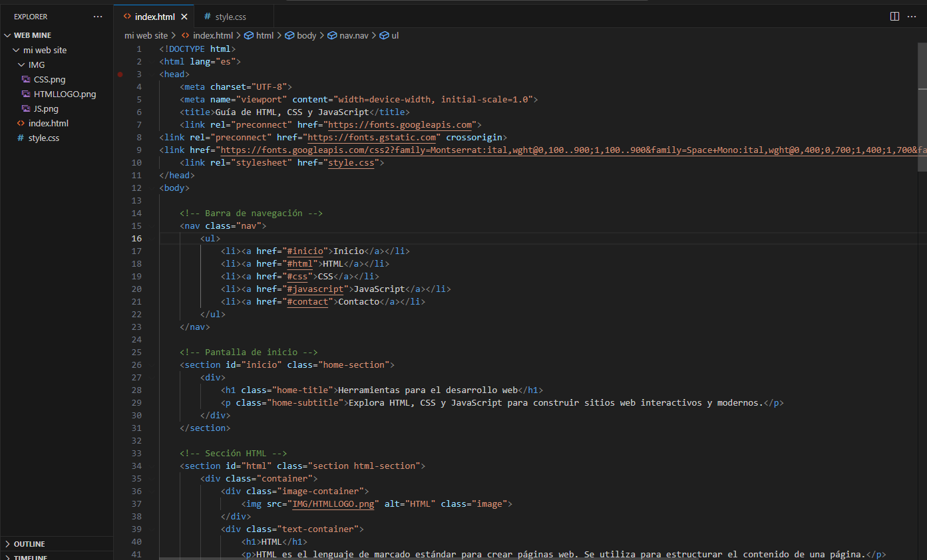The image size is (927, 560).
Task: Click the EXPLORER panel title
Action: click(x=31, y=17)
